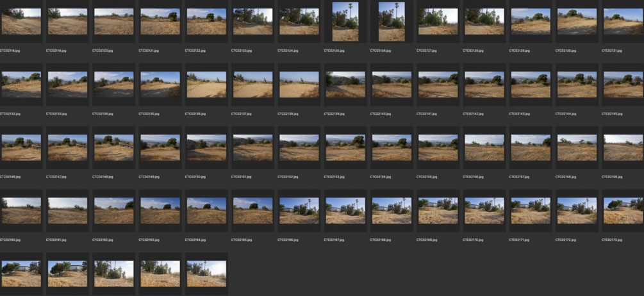
Task: Click the CTC02134.jpg label text
Action: (103, 113)
